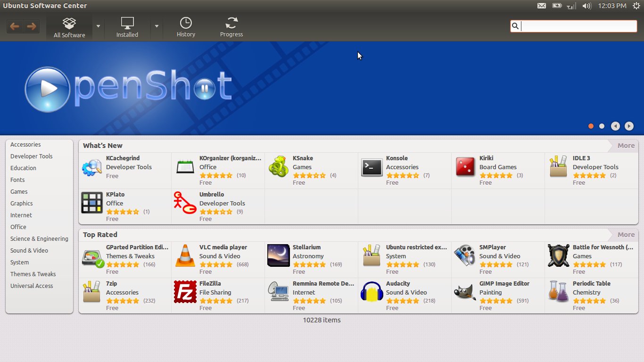Click the Top Rated section heading
The height and width of the screenshot is (362, 644).
click(100, 235)
